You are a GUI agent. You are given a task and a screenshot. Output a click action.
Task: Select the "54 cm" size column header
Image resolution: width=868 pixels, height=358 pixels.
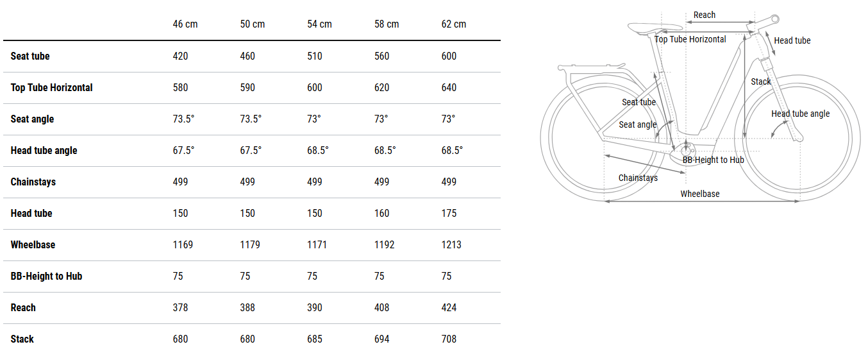[x=320, y=24]
